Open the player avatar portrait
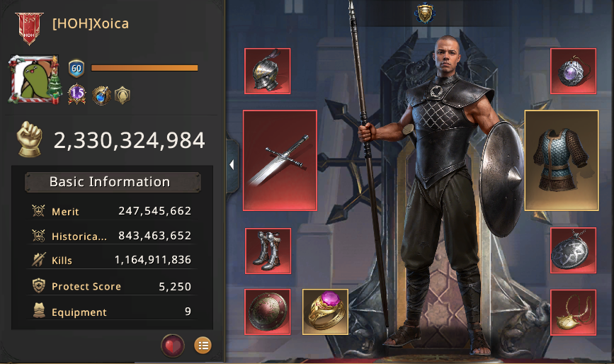 point(35,79)
